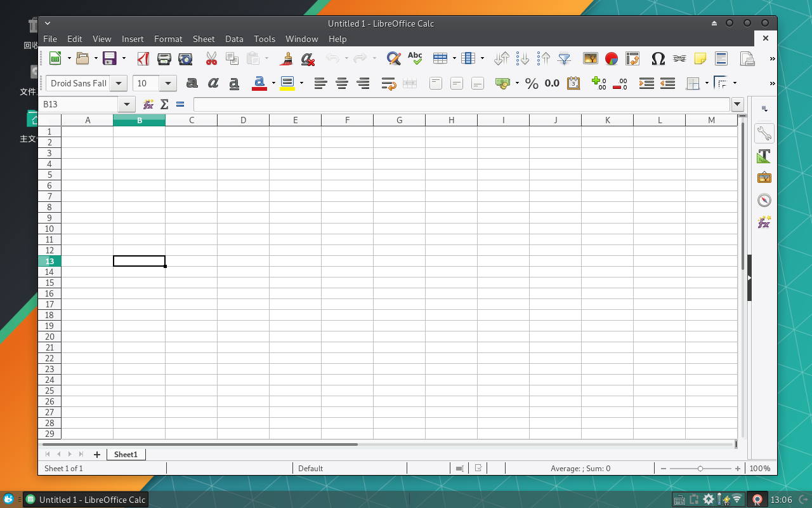Insert a comment note
Image resolution: width=812 pixels, height=508 pixels.
point(700,58)
